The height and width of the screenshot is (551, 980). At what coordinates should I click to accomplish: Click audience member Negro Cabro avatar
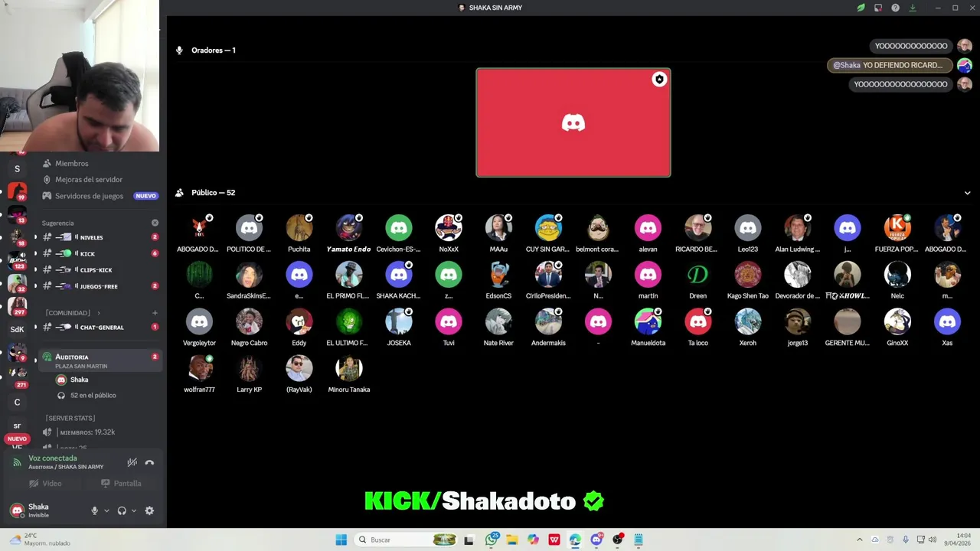(250, 321)
